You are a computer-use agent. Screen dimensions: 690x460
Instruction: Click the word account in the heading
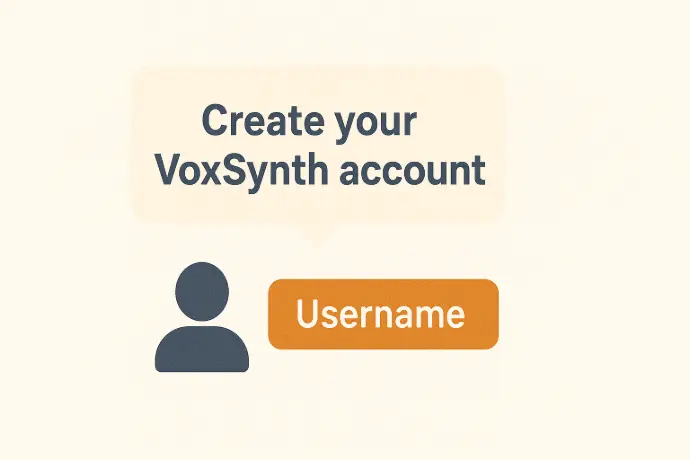412,171
